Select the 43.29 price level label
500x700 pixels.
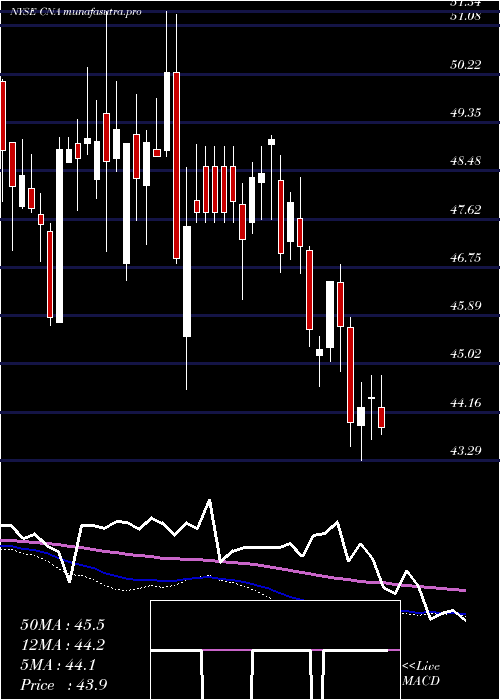coord(466,450)
